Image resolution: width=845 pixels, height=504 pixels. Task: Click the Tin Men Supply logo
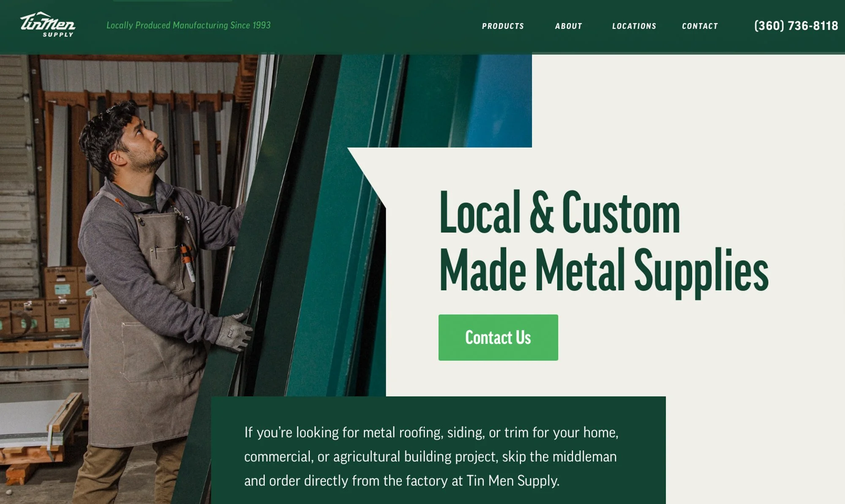(48, 25)
